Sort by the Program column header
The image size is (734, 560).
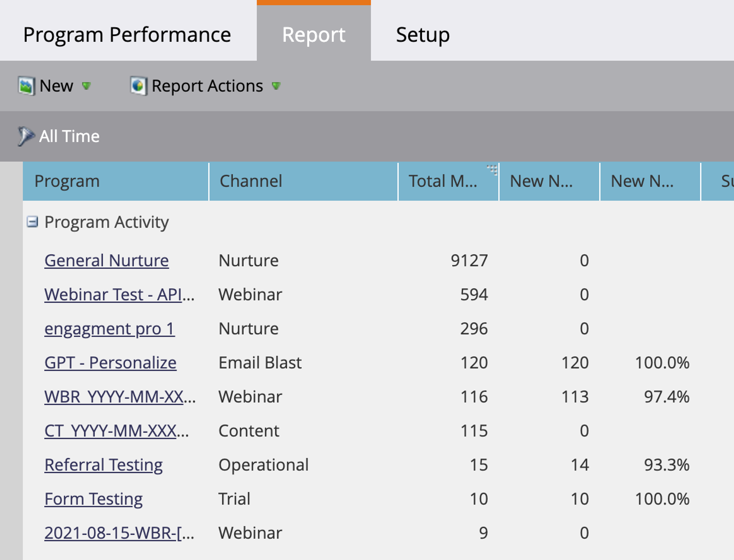(67, 181)
